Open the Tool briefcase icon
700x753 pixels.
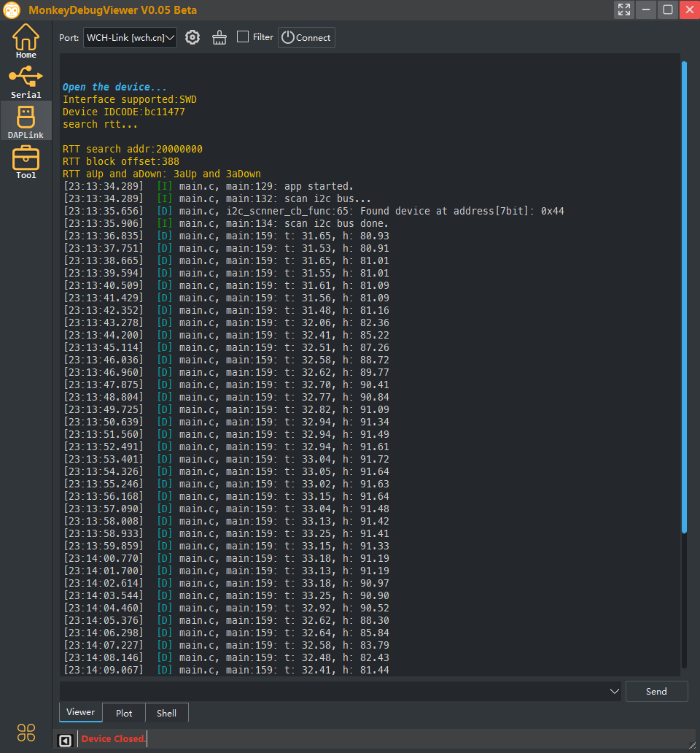26,162
